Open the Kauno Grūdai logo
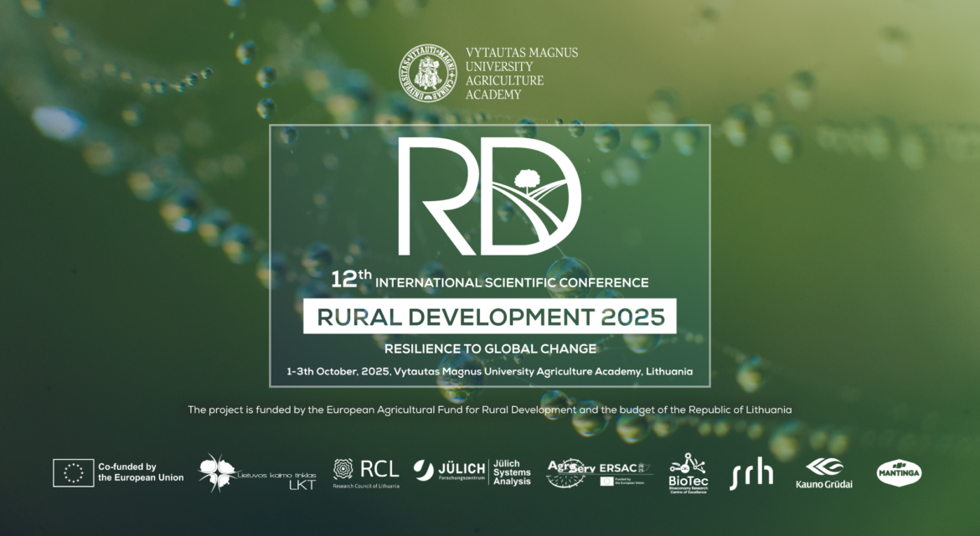The height and width of the screenshot is (536, 980). coord(823,473)
